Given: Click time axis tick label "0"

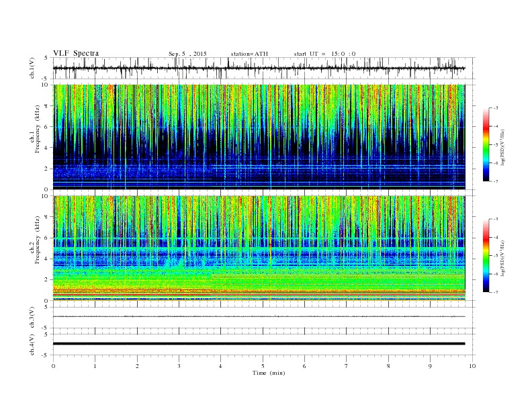Looking at the screenshot, I should pyautogui.click(x=53, y=366).
